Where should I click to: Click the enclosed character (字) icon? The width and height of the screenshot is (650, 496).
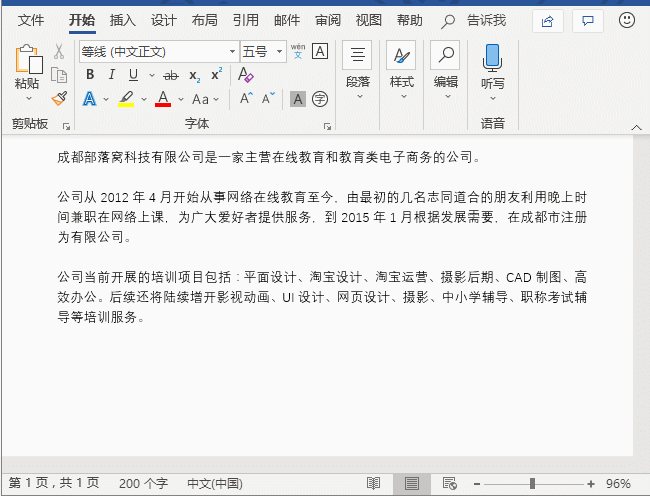click(x=320, y=98)
